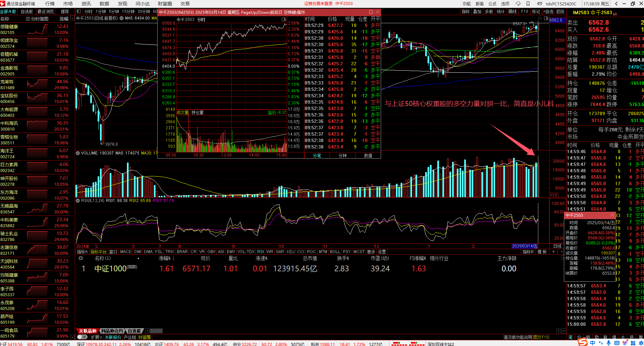Open the 选项 menu

(505, 4)
